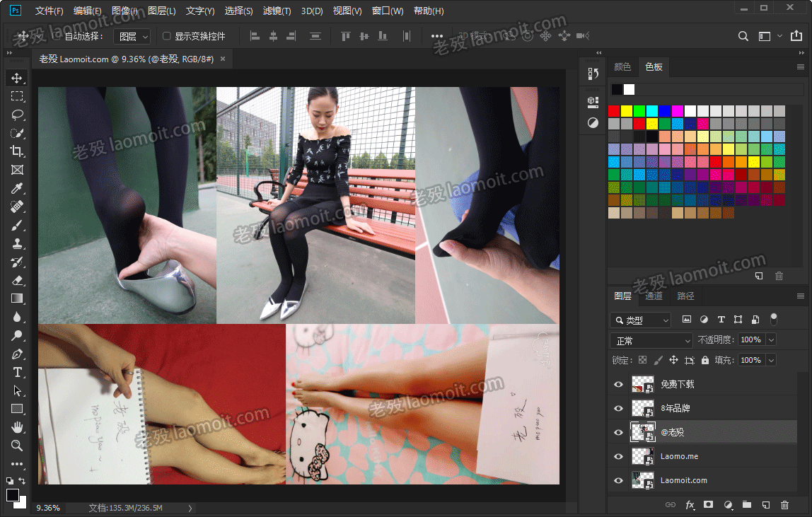Click the @老殁 layer thumbnail
This screenshot has width=812, height=517.
(643, 432)
